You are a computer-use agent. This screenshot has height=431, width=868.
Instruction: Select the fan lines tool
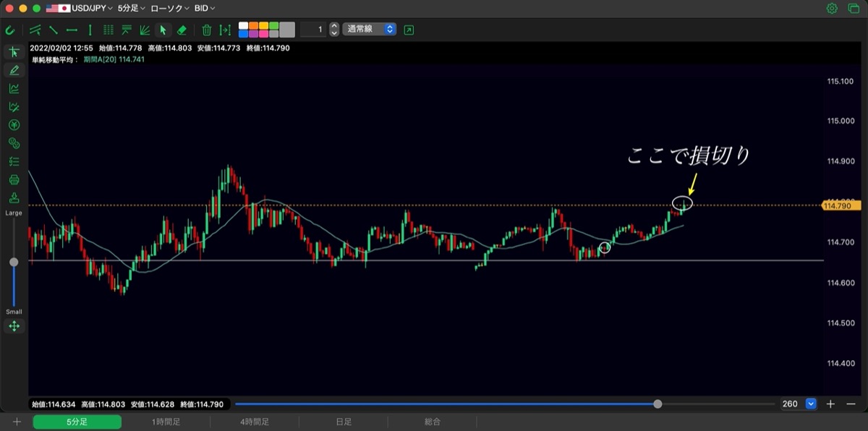tap(145, 30)
